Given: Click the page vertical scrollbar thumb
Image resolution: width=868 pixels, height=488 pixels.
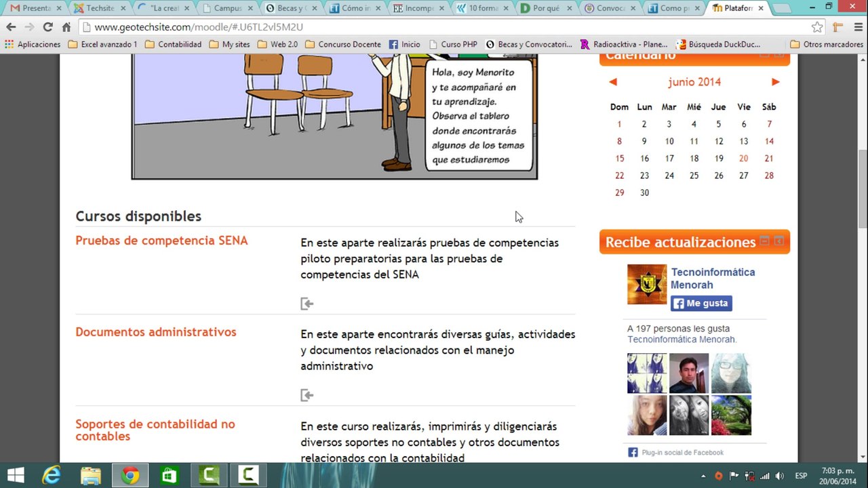Looking at the screenshot, I should click(862, 189).
